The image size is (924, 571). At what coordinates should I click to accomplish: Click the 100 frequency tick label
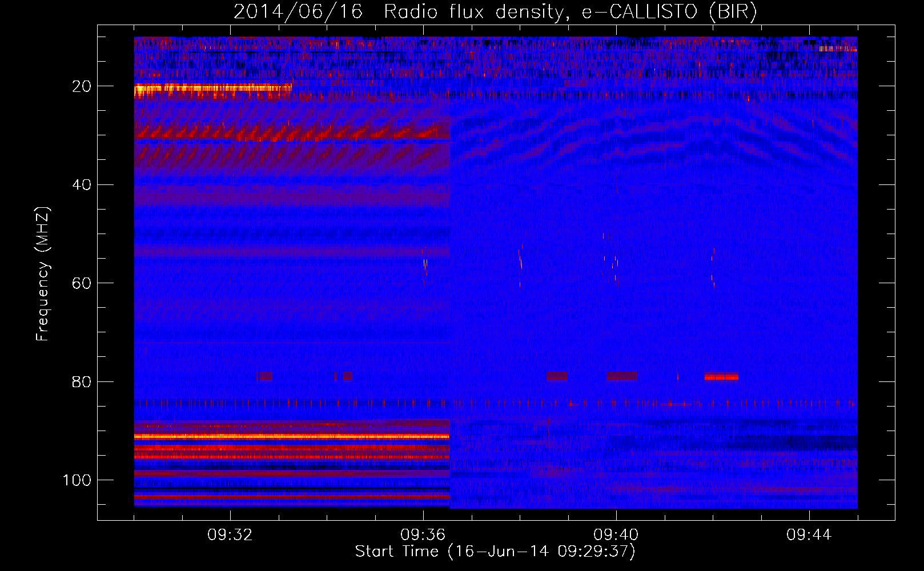[x=77, y=480]
